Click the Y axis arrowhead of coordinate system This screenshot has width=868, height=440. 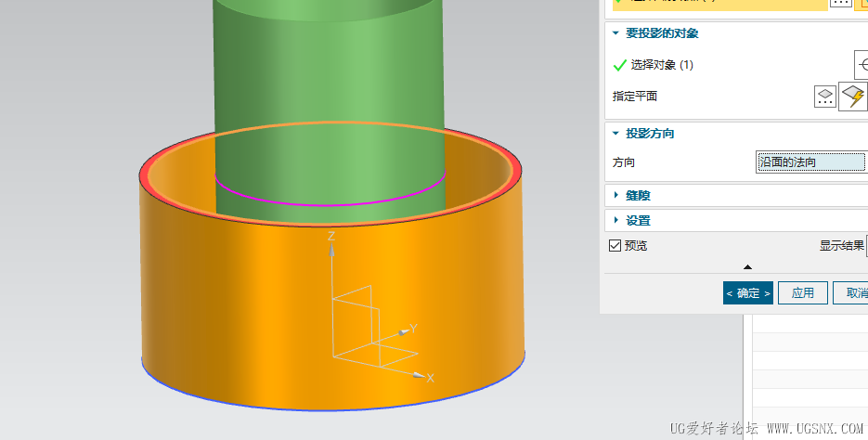tap(404, 332)
